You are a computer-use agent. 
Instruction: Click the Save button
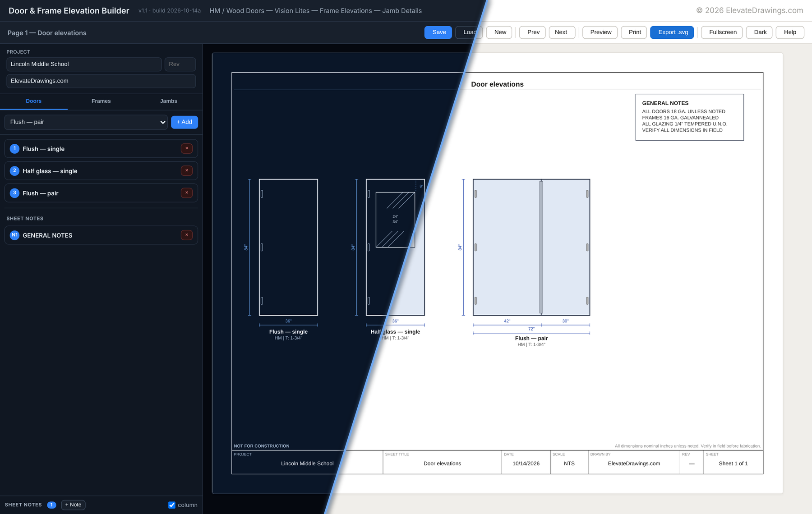[x=438, y=32]
